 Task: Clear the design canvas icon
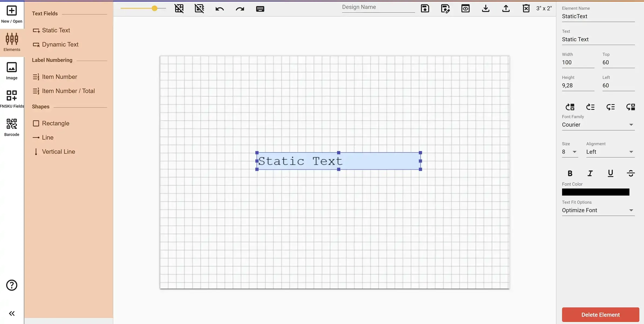[526, 9]
